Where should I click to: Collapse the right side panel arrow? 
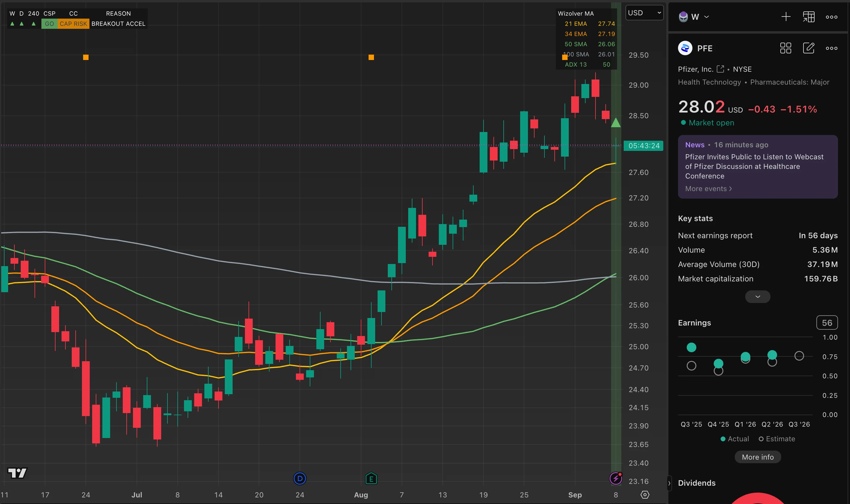point(669,483)
